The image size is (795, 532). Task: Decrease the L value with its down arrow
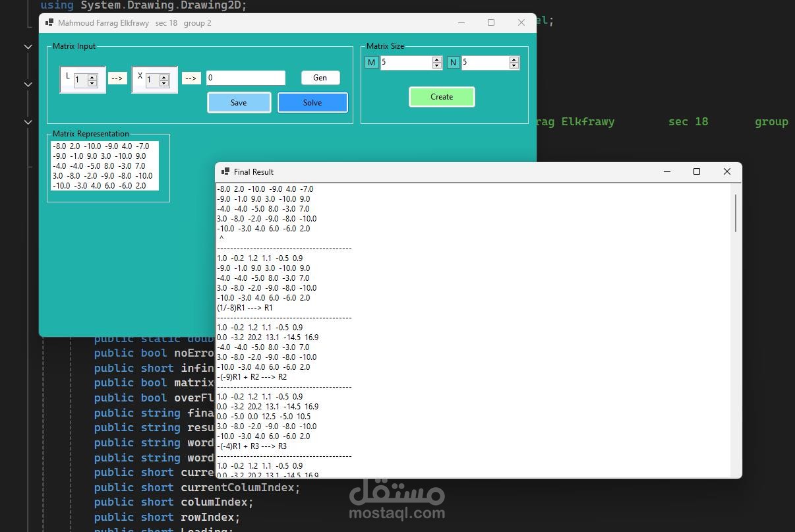point(92,83)
